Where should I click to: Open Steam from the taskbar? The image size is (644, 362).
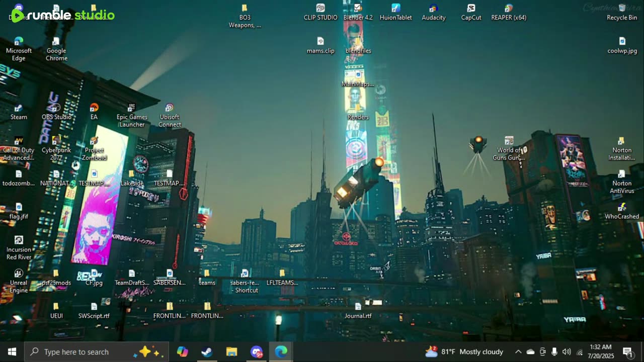point(207,352)
